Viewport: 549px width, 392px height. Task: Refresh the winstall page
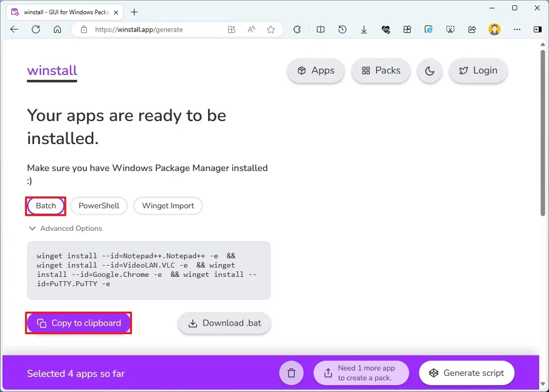36,29
